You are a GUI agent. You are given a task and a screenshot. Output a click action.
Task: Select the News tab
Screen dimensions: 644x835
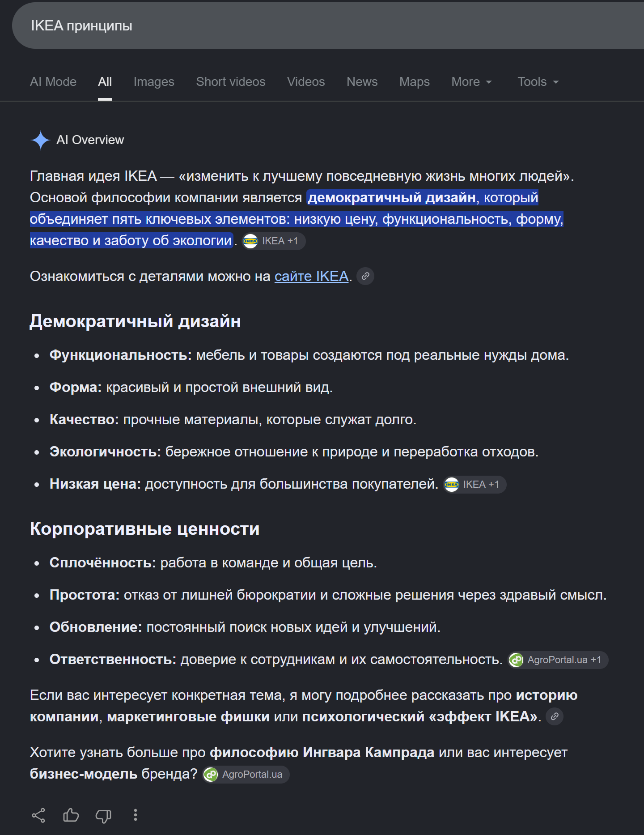[362, 82]
